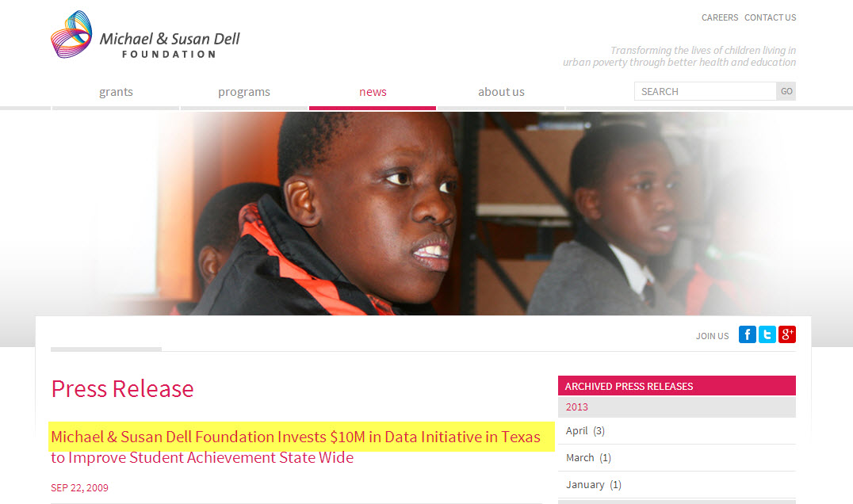The width and height of the screenshot is (853, 504).
Task: Click the Press Release page heading
Action: click(122, 389)
